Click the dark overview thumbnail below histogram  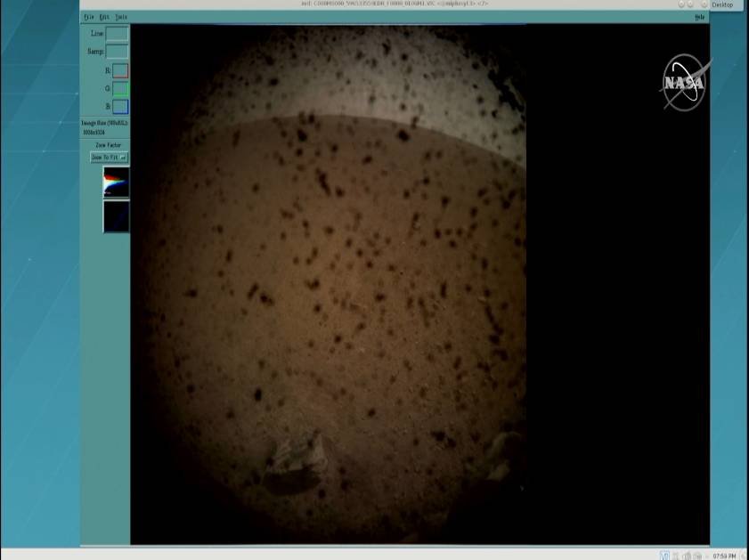coord(116,216)
